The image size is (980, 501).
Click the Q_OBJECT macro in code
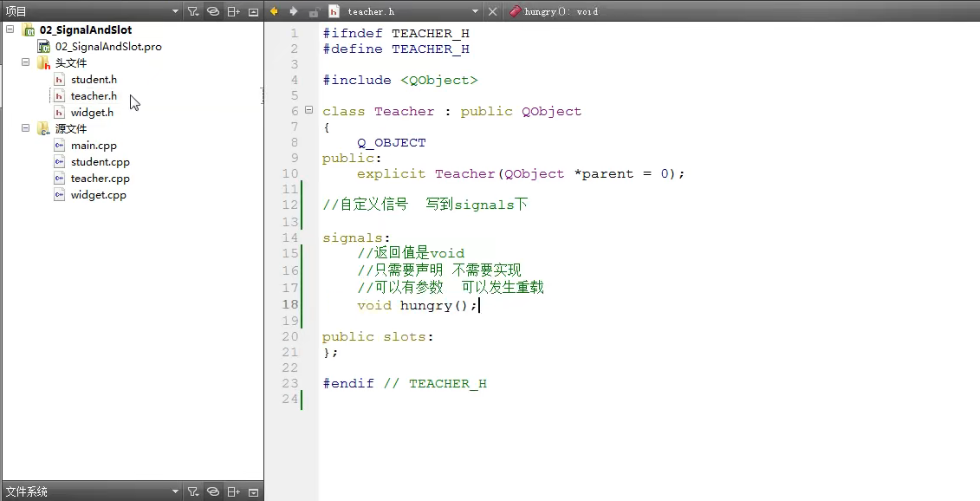pos(392,143)
